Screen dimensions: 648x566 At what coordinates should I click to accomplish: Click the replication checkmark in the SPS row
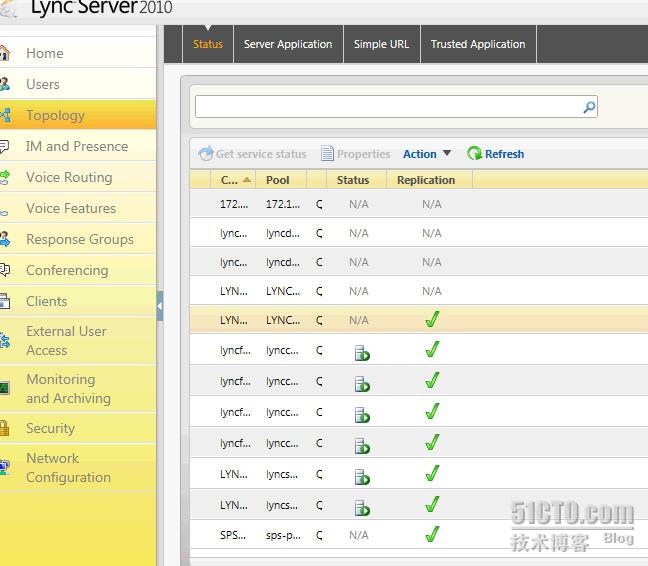[x=432, y=534]
